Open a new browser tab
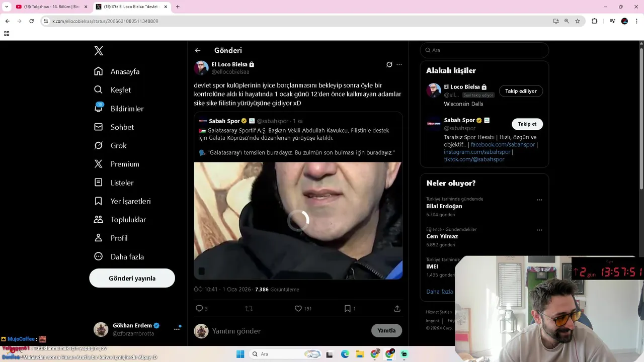This screenshot has height=362, width=644. click(178, 7)
